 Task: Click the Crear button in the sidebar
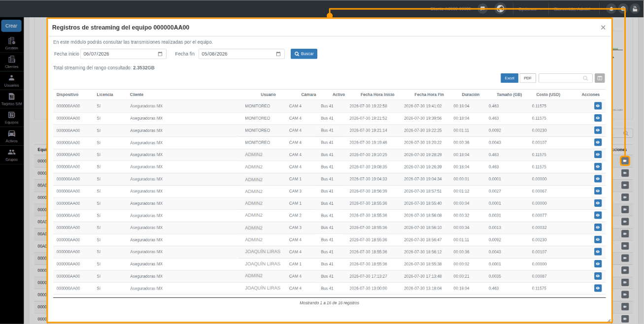coord(11,26)
